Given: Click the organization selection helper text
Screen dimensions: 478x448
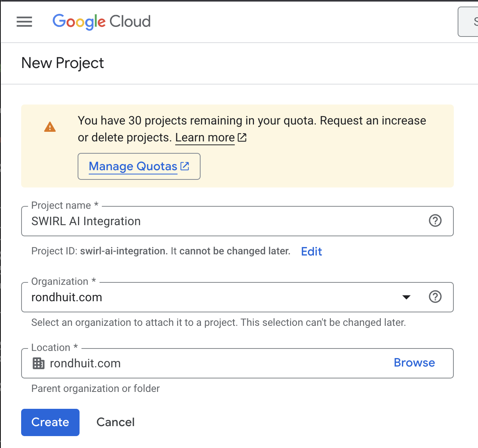Looking at the screenshot, I should coord(218,322).
